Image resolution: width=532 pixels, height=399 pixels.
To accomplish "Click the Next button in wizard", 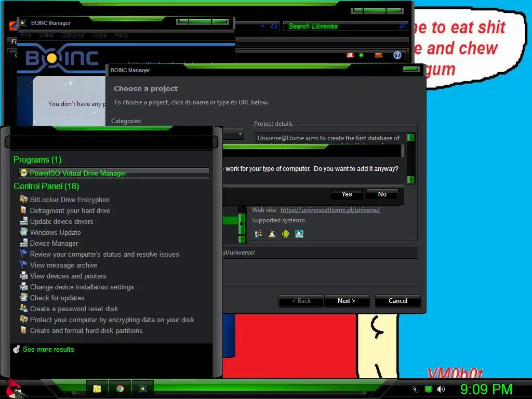I will (347, 301).
